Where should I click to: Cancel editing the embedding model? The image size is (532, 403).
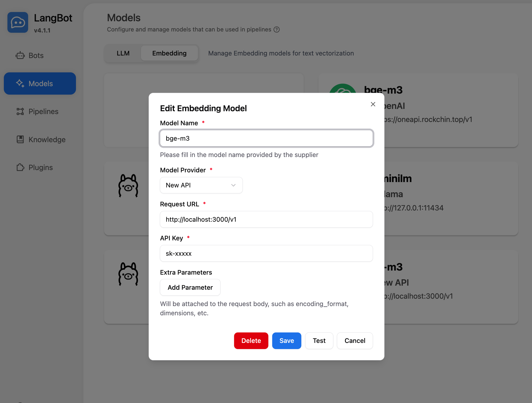click(355, 341)
